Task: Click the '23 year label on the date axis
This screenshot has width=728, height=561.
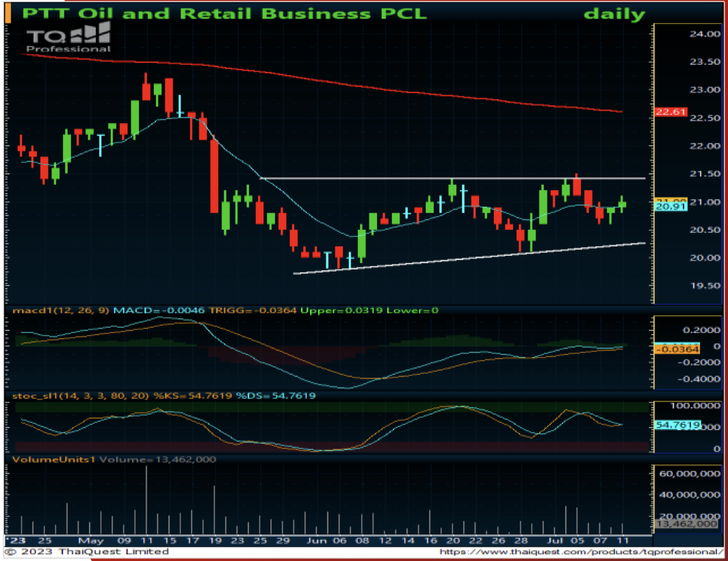Action: click(x=15, y=540)
